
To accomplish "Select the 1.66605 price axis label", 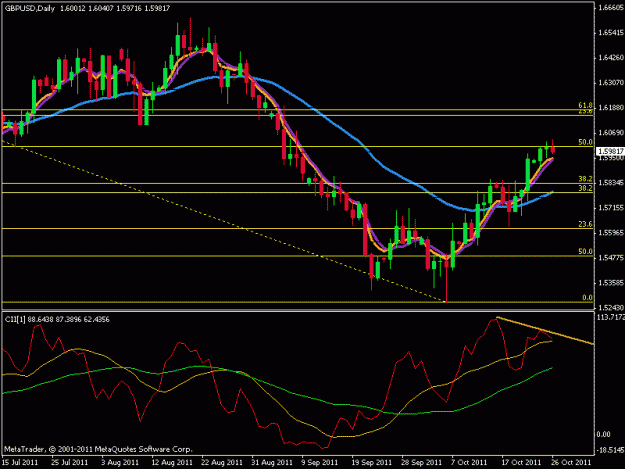I will pyautogui.click(x=611, y=8).
